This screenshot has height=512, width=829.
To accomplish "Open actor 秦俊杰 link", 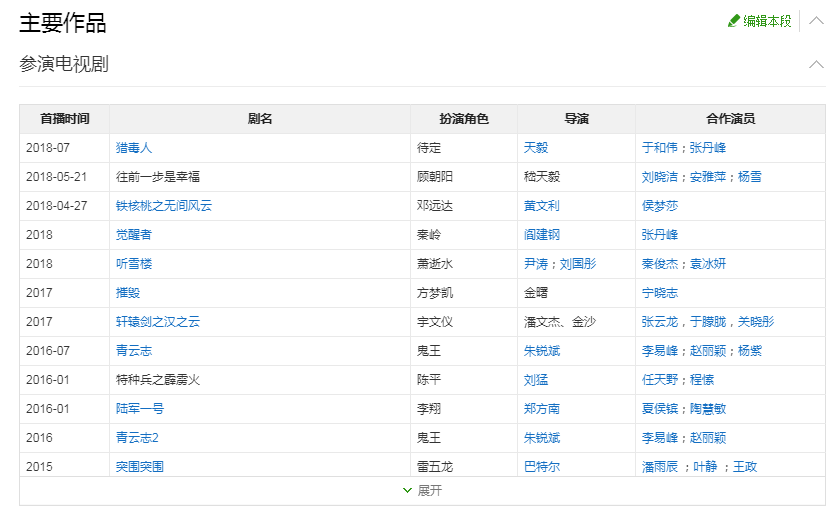I will tap(659, 264).
